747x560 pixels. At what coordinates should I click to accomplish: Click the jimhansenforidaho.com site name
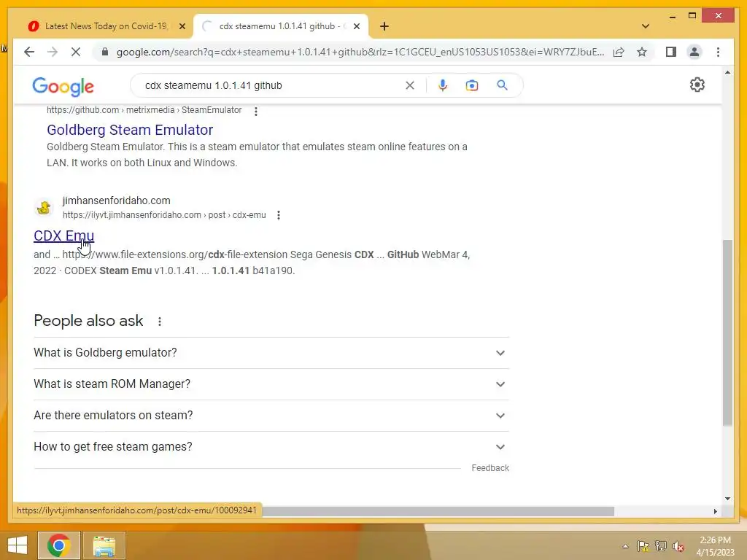point(116,201)
